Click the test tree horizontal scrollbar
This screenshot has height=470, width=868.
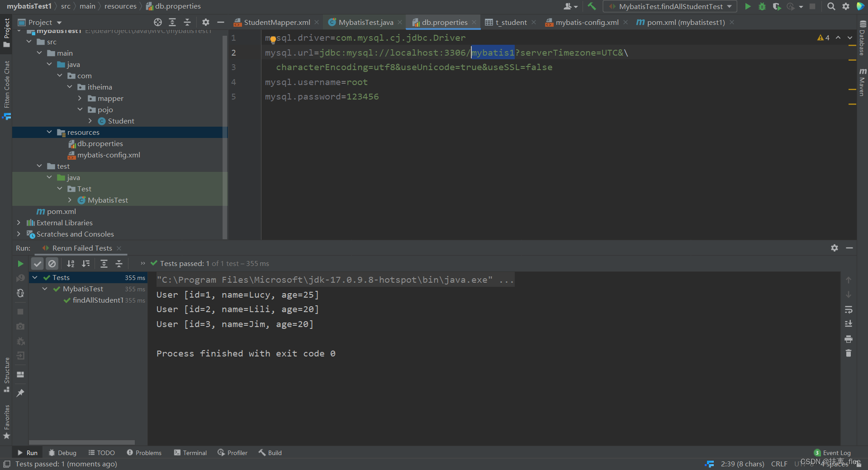[82, 442]
